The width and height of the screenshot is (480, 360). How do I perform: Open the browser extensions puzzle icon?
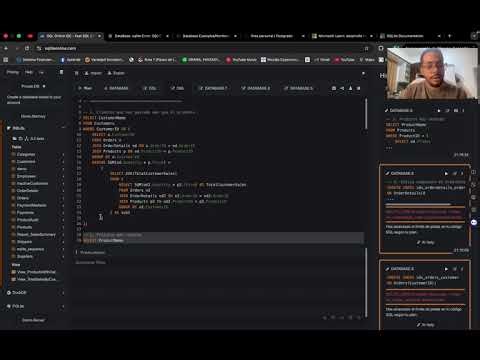[381, 48]
